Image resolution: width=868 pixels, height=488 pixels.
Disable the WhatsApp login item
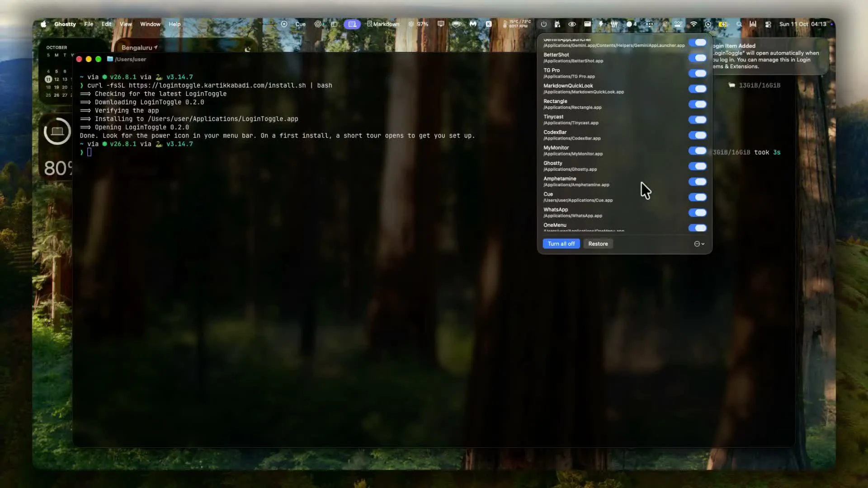click(x=698, y=212)
